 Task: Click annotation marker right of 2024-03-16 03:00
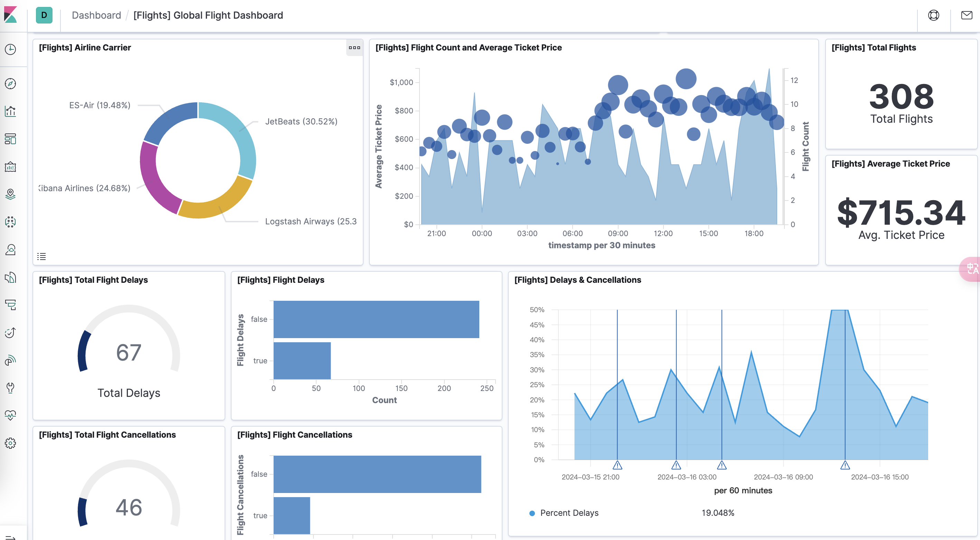(x=722, y=465)
